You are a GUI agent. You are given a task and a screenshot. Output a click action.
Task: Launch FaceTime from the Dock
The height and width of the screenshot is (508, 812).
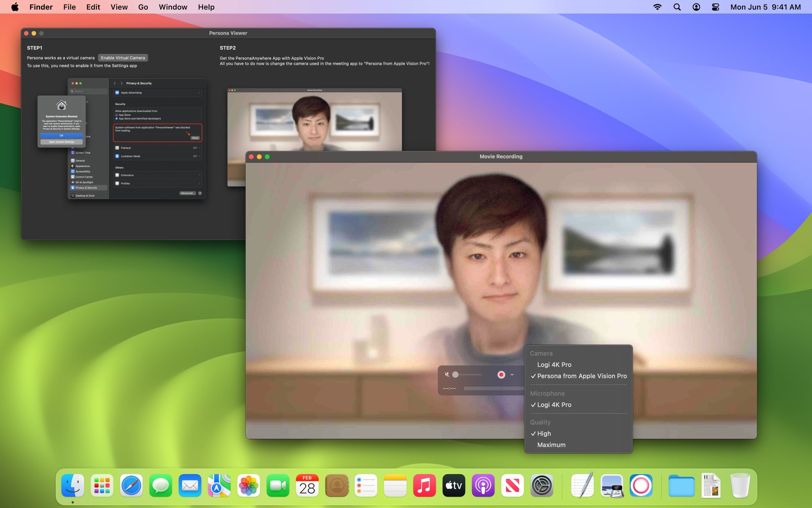278,485
